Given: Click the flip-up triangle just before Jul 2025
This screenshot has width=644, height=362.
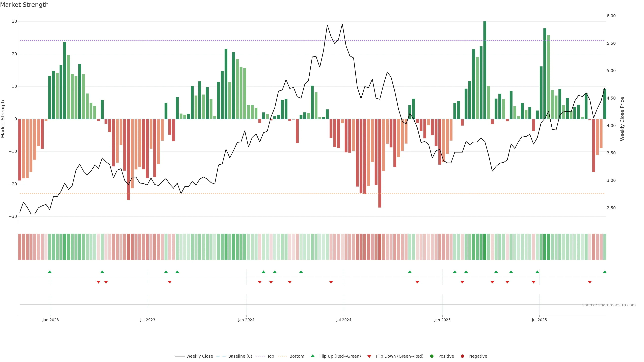Looking at the screenshot, I should pyautogui.click(x=537, y=272).
